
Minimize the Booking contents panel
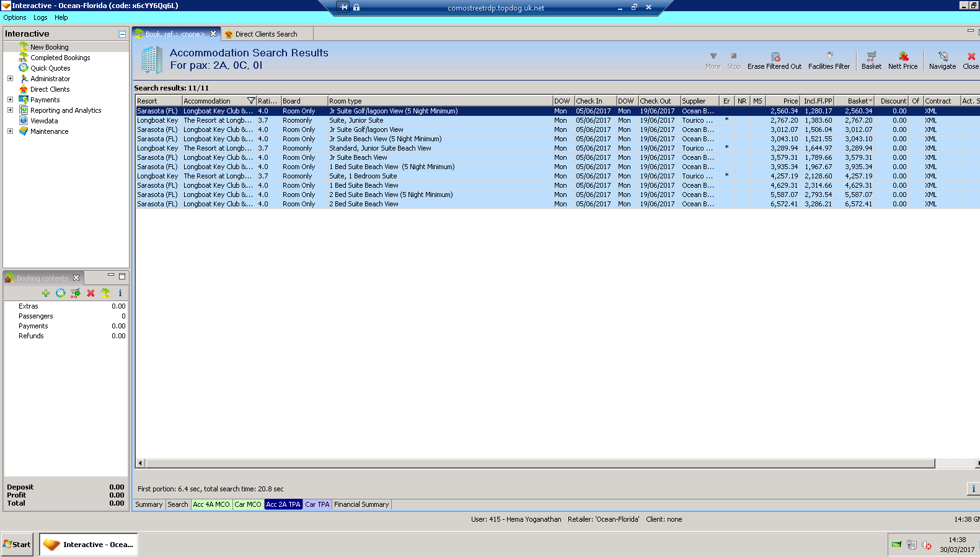pyautogui.click(x=111, y=275)
